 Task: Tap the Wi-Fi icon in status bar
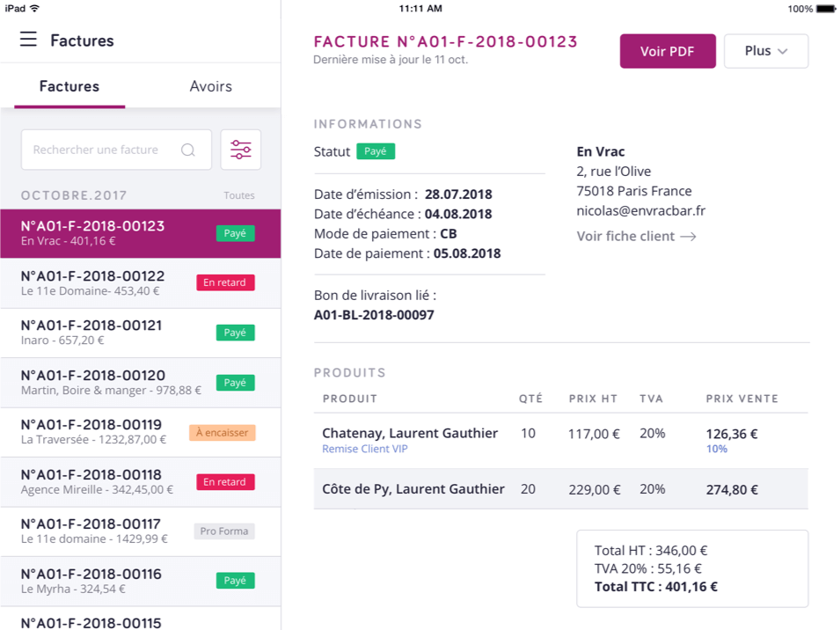(x=34, y=8)
